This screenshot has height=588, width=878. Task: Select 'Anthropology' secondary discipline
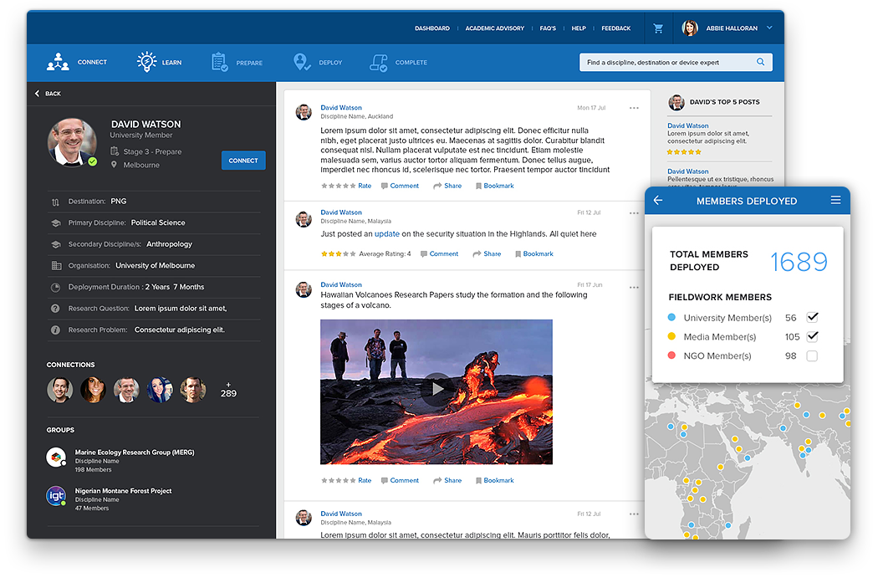(x=169, y=244)
